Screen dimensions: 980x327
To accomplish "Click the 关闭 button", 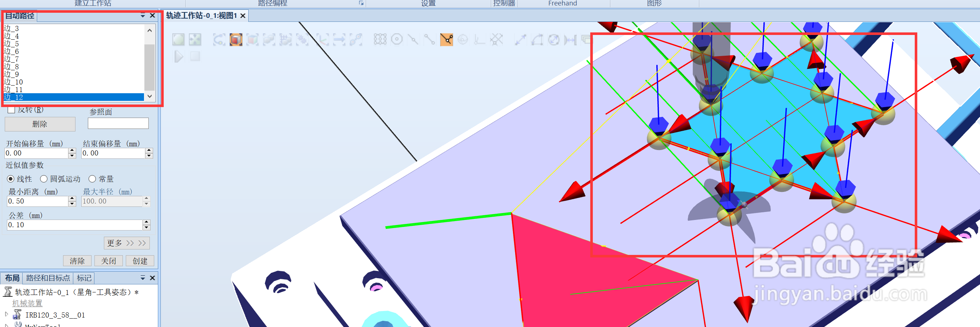I will [x=108, y=261].
